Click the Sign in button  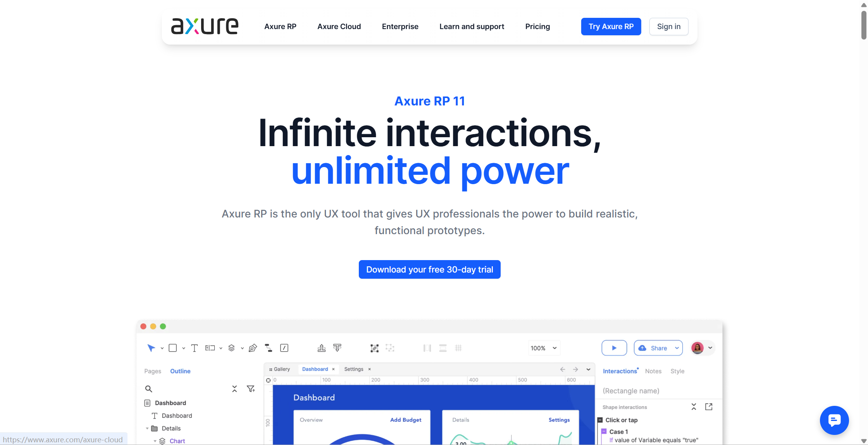tap(668, 26)
